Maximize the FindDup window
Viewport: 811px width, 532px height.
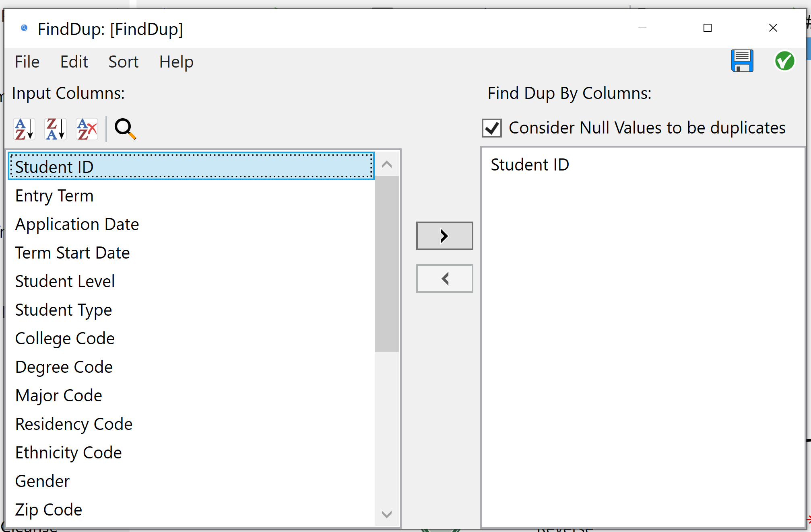[707, 28]
